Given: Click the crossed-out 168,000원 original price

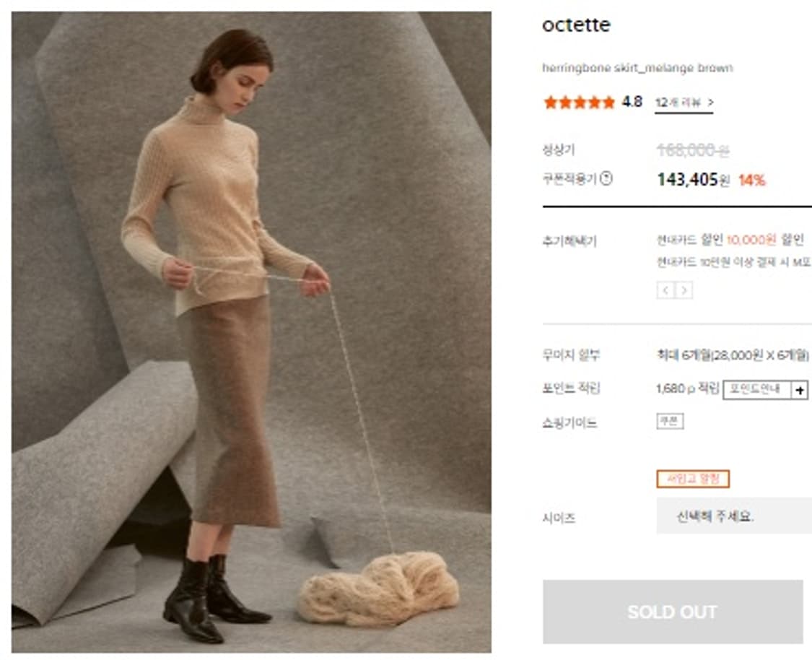Looking at the screenshot, I should (x=692, y=149).
